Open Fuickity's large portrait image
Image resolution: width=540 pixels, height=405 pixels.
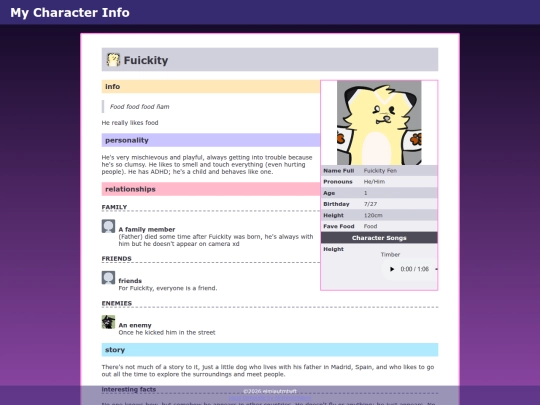[379, 123]
